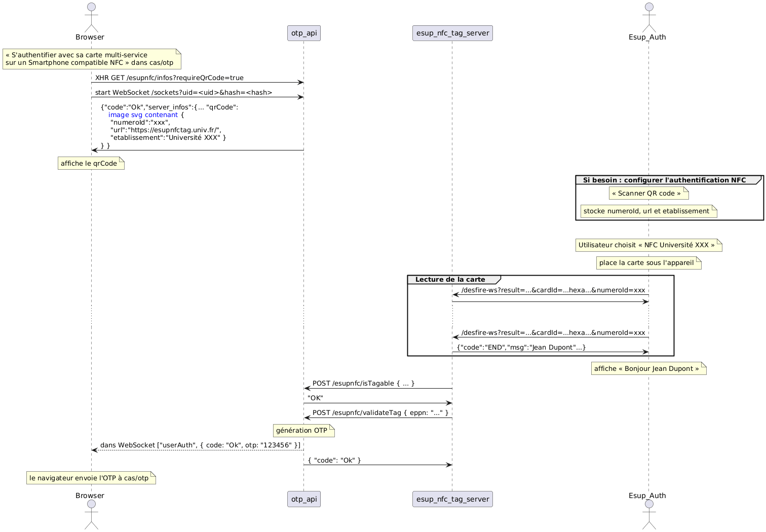
Task: Select the Esup_Auth actor figure at bottom
Action: (649, 514)
